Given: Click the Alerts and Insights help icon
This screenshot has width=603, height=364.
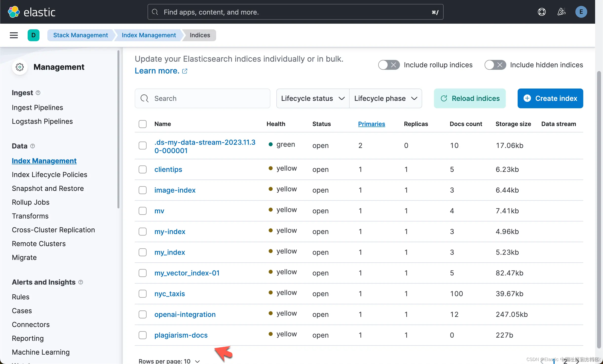Looking at the screenshot, I should click(81, 282).
